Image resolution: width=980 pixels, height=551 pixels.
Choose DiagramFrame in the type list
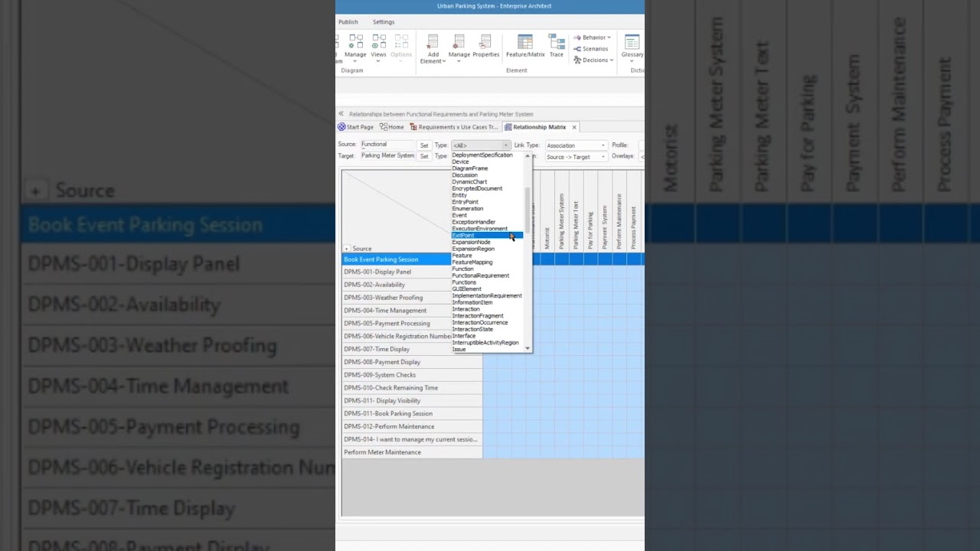pos(470,168)
